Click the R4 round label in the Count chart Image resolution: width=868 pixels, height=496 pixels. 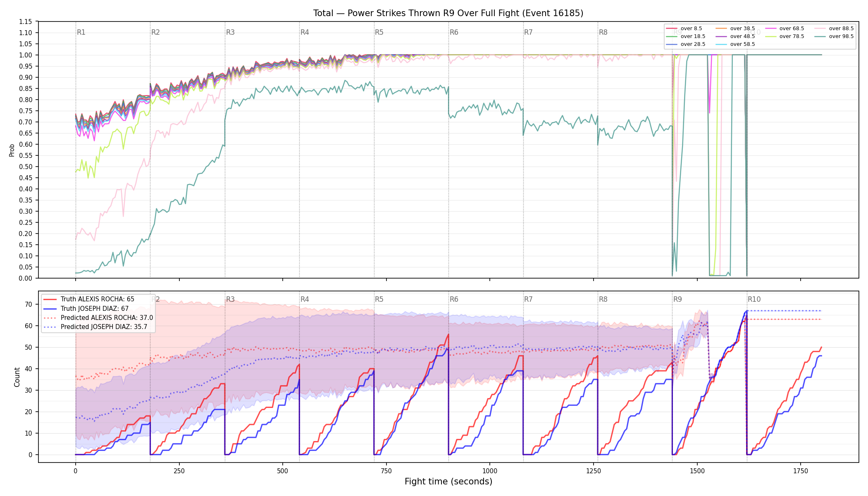305,299
